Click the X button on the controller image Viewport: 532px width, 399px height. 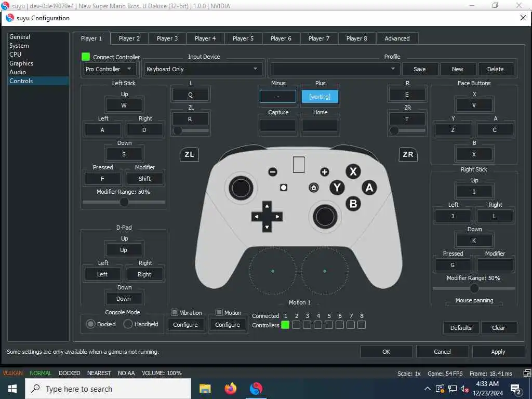pyautogui.click(x=353, y=171)
